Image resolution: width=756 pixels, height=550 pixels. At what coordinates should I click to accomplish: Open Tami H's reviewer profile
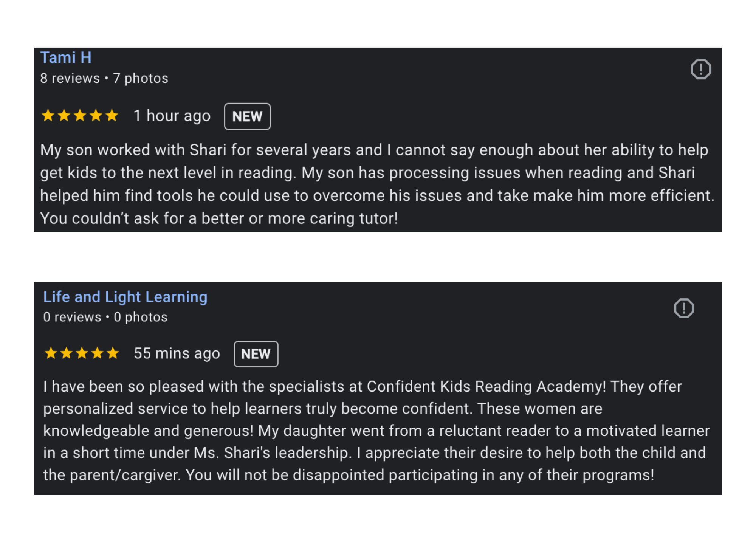66,58
